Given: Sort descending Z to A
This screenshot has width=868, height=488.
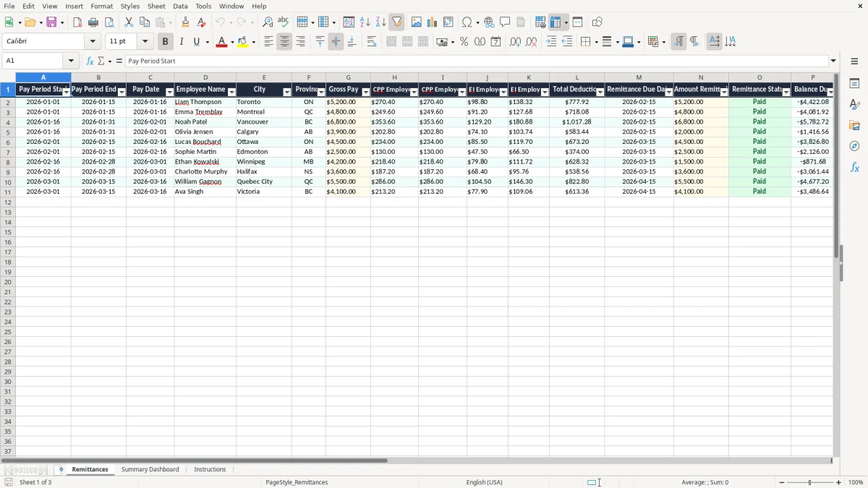Looking at the screenshot, I should click(381, 22).
